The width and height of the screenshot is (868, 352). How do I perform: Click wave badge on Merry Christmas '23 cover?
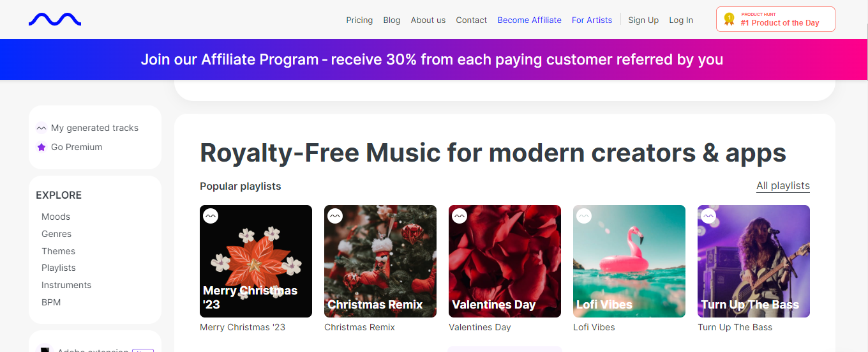[x=211, y=216]
